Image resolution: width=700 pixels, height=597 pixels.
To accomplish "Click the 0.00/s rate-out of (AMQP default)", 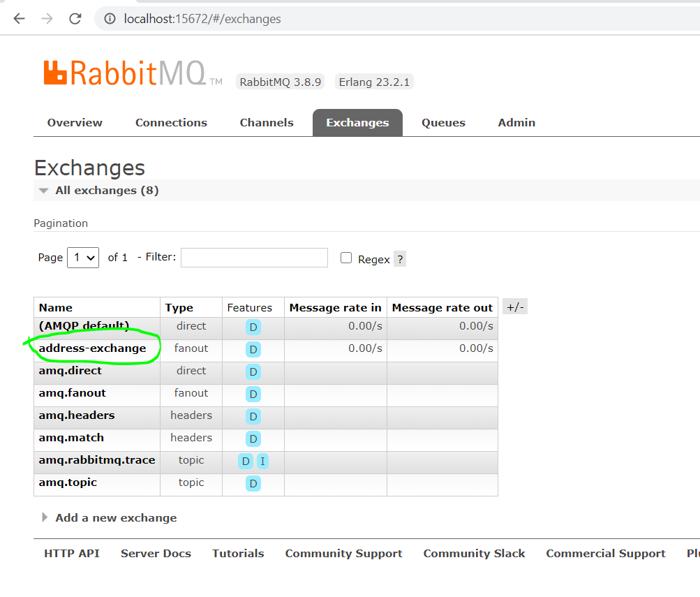I will tap(477, 326).
